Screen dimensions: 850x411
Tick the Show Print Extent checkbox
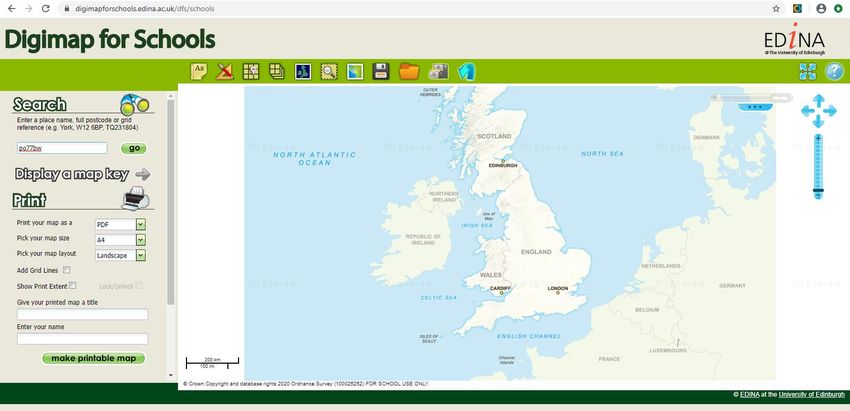click(73, 285)
